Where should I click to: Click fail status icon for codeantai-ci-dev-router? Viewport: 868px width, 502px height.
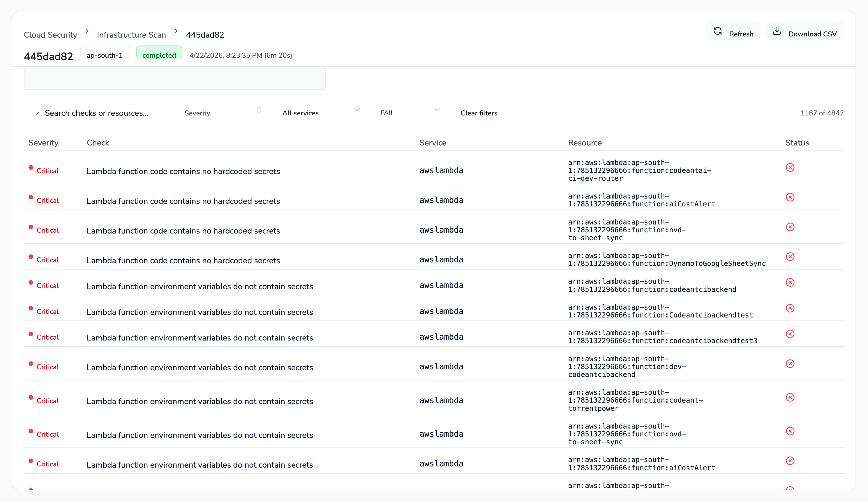click(790, 168)
